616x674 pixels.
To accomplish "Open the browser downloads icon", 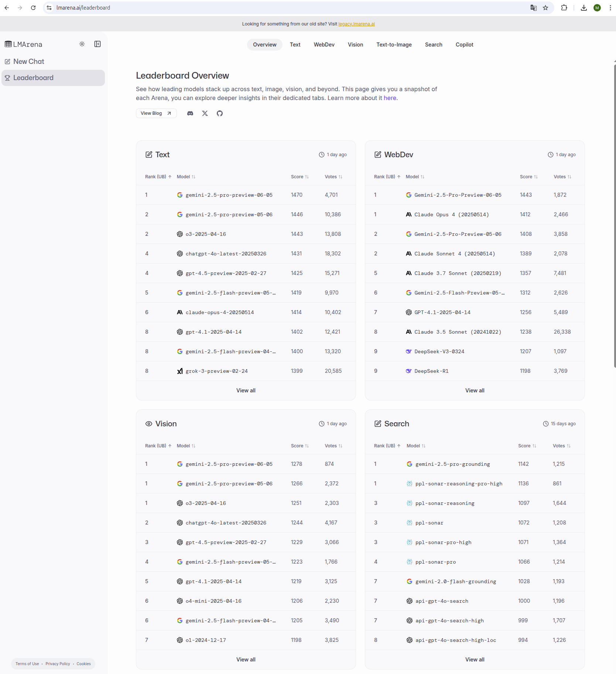I will pyautogui.click(x=584, y=8).
